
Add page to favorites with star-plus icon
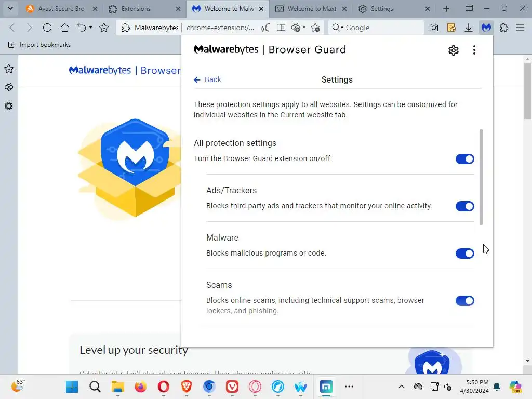[315, 28]
